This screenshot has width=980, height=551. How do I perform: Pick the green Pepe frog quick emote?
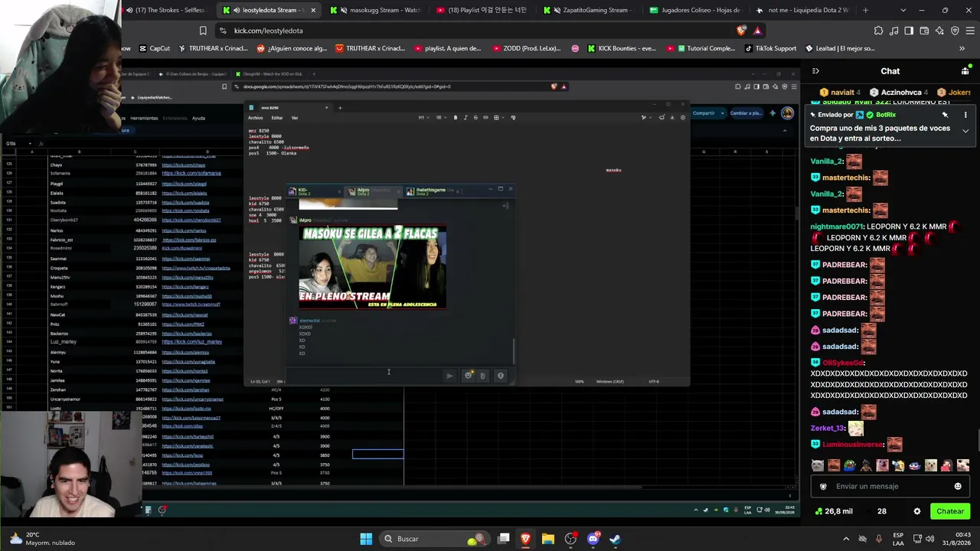850,465
